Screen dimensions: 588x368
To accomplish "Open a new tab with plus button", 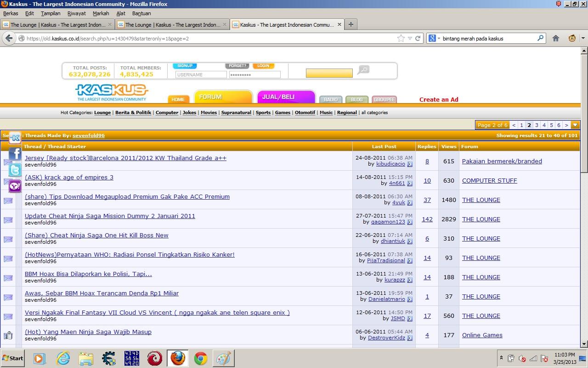I will click(351, 24).
